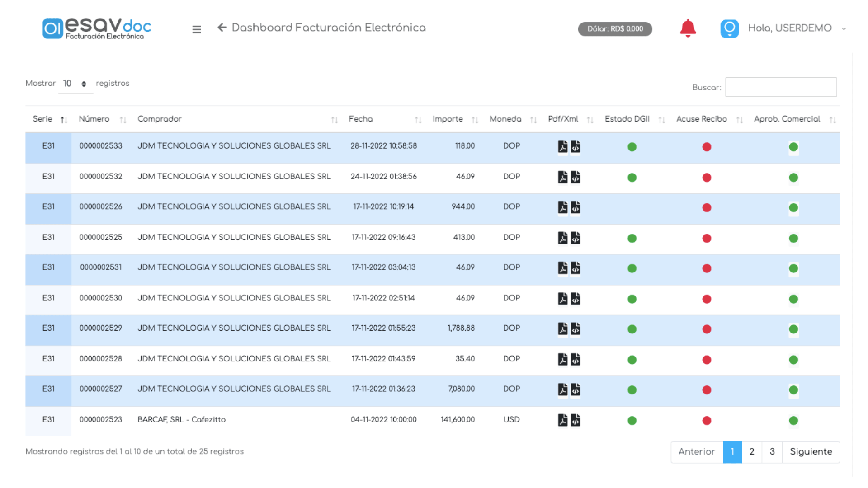
Task: Download XML for invoice 0000002530
Action: (575, 299)
